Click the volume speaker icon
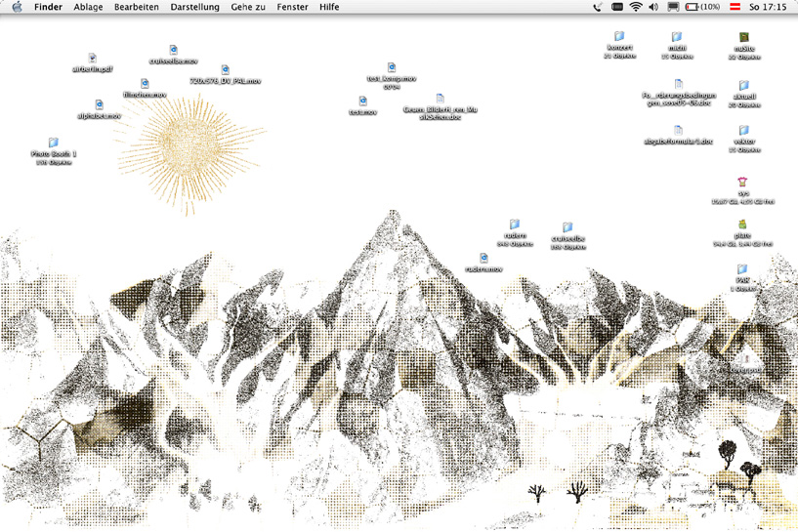The height and width of the screenshot is (532, 798). click(653, 7)
